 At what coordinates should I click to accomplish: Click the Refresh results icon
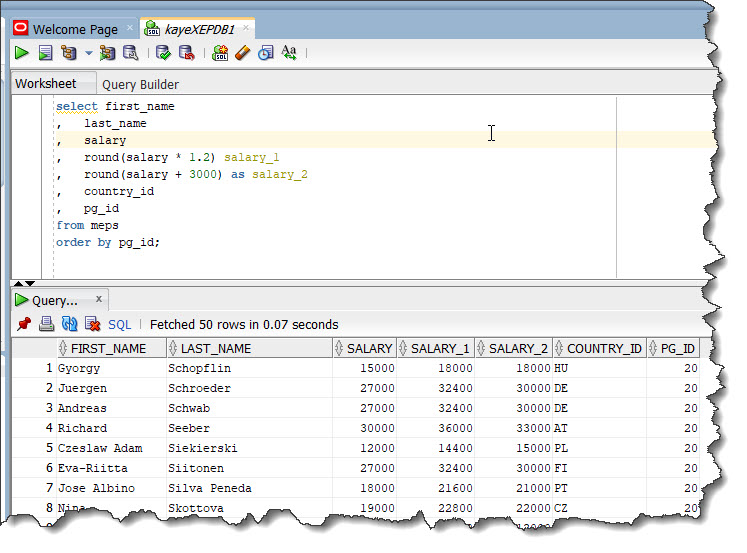pyautogui.click(x=70, y=324)
